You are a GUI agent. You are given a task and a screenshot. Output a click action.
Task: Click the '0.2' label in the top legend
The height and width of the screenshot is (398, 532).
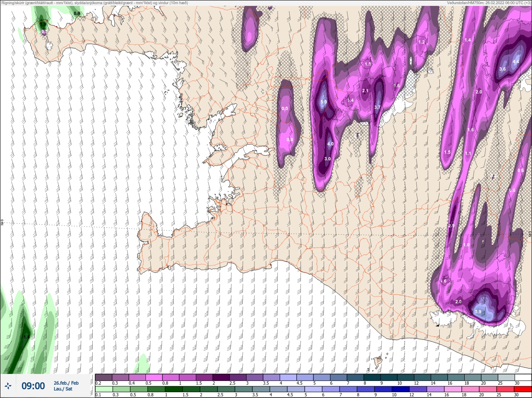pos(98,383)
